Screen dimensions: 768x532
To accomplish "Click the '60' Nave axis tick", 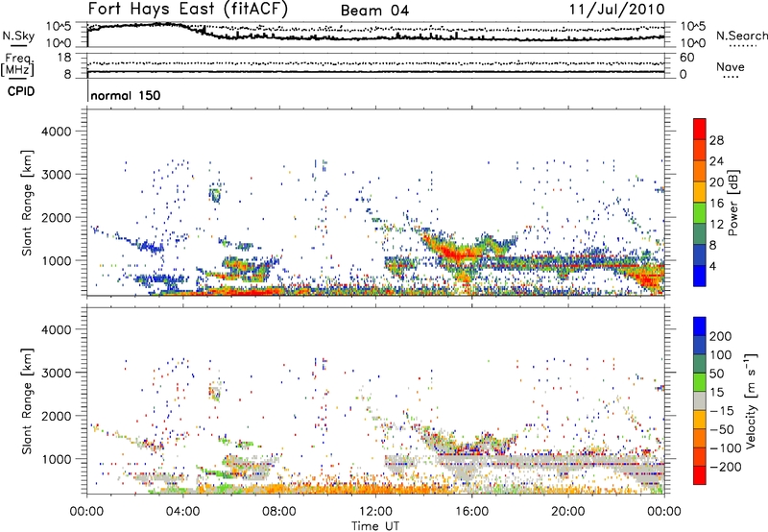I will tap(687, 58).
